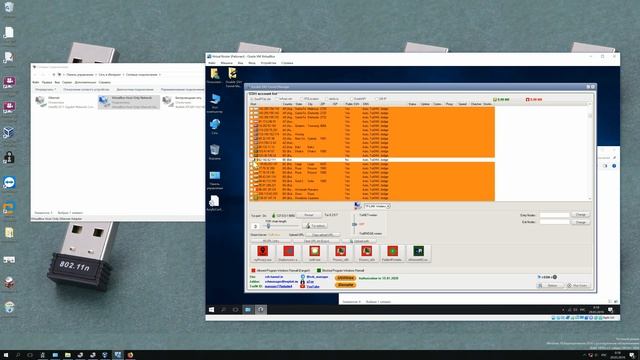
Task: Select the Ethernet adapter icon
Action: tap(40, 101)
